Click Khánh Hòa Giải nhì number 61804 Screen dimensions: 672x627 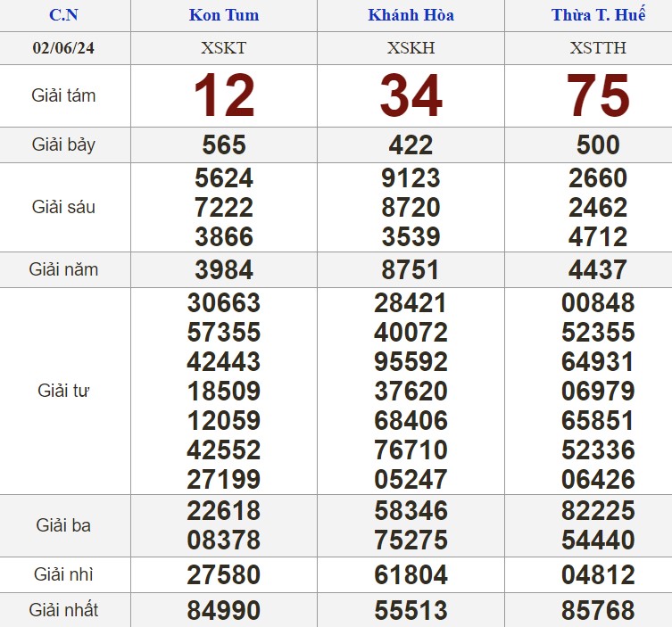(x=411, y=575)
